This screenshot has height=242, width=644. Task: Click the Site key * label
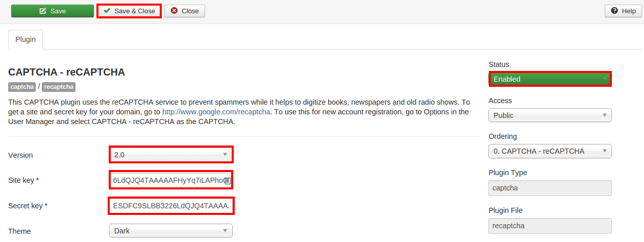[23, 180]
